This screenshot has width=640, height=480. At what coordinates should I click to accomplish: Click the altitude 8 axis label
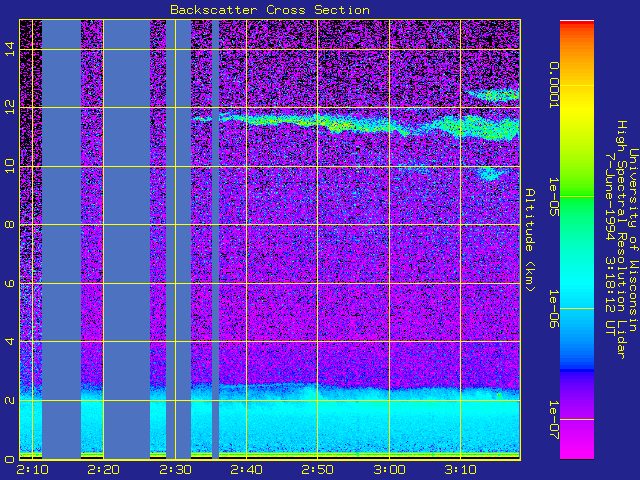point(9,224)
